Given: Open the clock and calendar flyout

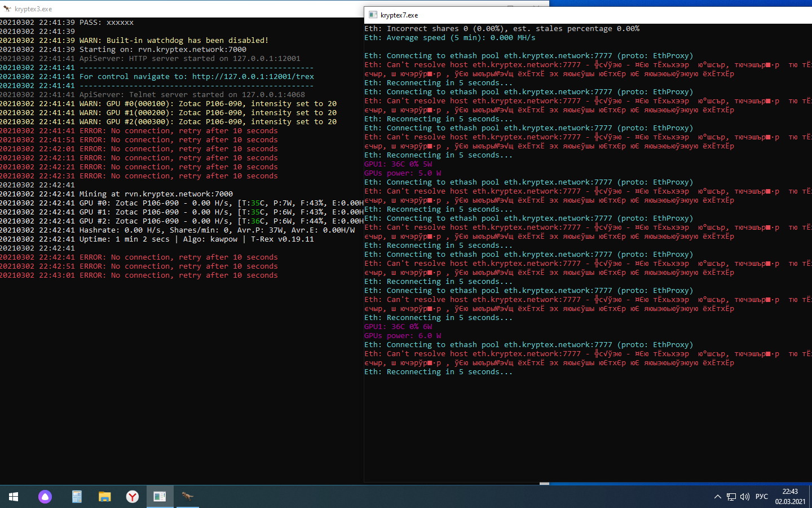Looking at the screenshot, I should coord(790,497).
